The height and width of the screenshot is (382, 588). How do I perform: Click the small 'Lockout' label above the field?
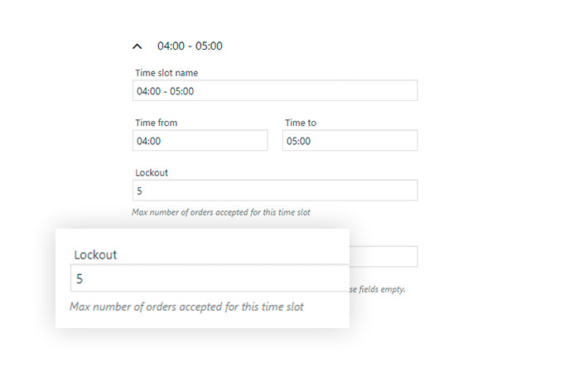click(152, 172)
